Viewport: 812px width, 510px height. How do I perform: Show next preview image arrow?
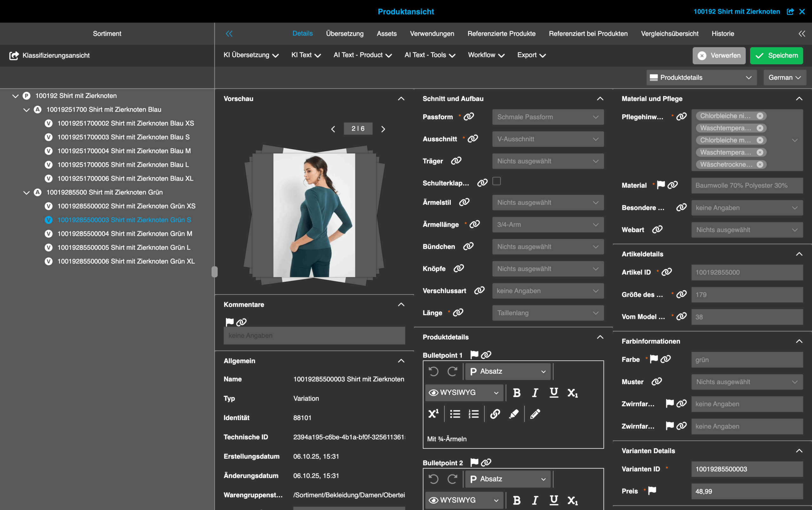(x=383, y=129)
